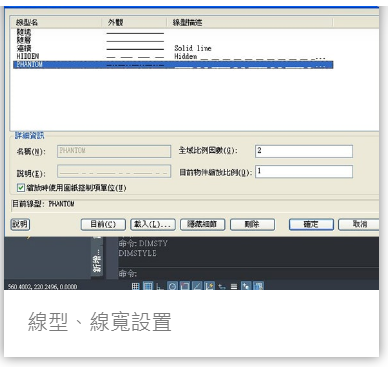The height and width of the screenshot is (367, 388).
Task: Toggle object snap icon in status bar
Action: point(185,286)
